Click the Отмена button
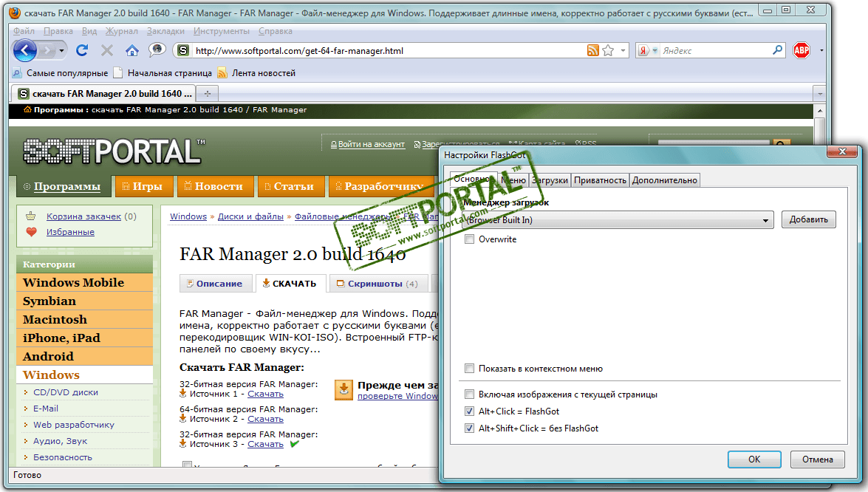This screenshot has height=492, width=868. (x=817, y=459)
